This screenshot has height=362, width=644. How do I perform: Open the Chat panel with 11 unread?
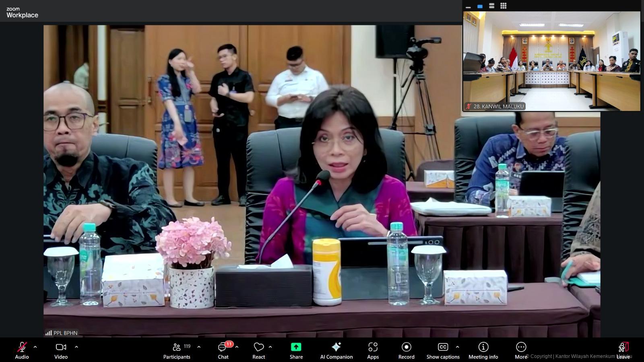point(223,347)
